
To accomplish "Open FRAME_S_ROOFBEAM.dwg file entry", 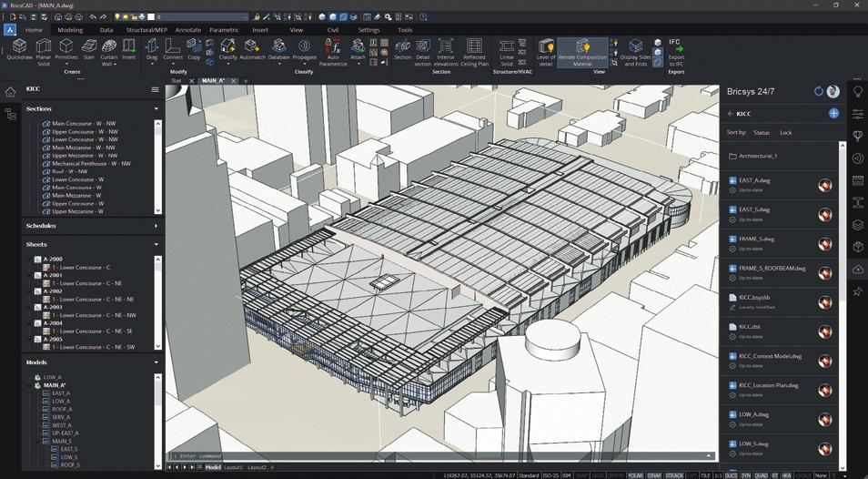I will click(x=778, y=272).
